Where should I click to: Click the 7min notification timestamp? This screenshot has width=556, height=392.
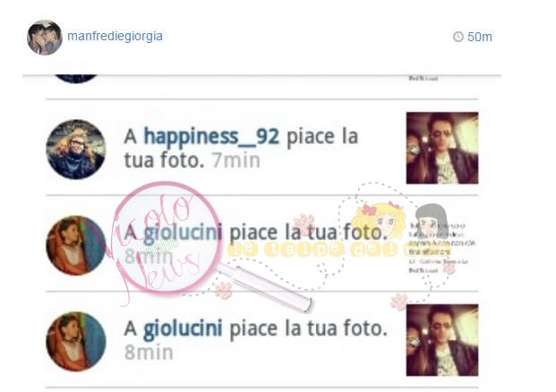tap(236, 160)
